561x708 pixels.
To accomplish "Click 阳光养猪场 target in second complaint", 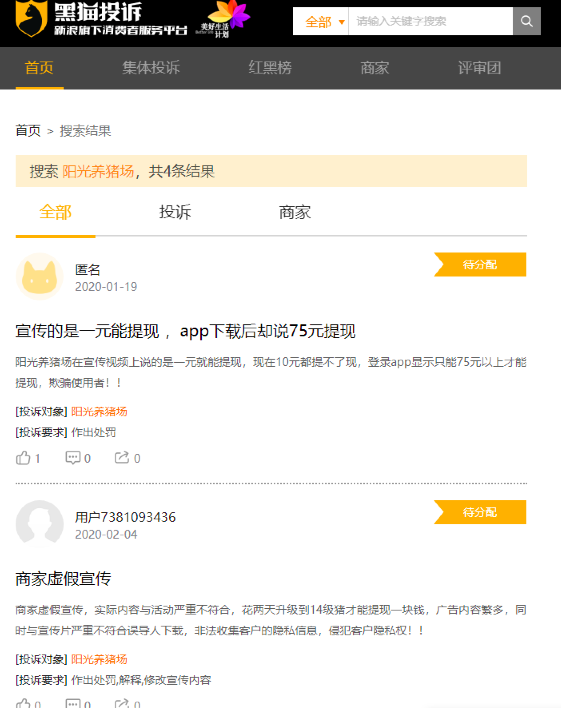I will coord(99,659).
